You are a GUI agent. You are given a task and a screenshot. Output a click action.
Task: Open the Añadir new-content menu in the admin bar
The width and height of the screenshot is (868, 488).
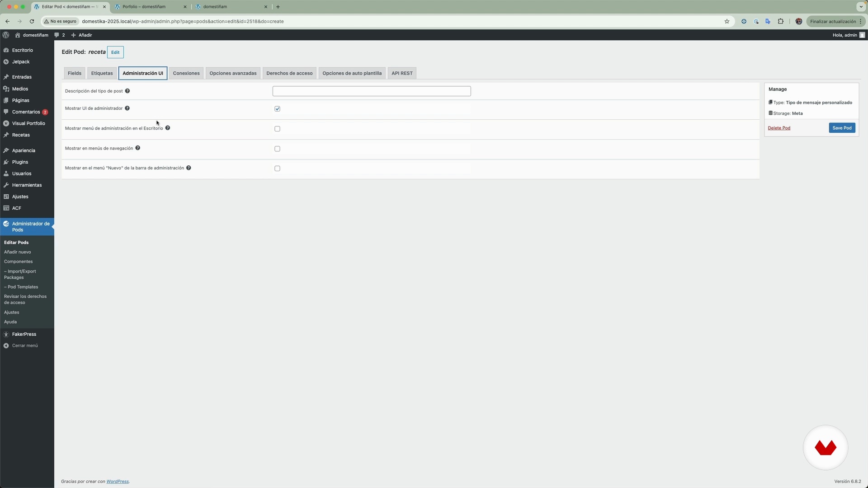pos(82,35)
